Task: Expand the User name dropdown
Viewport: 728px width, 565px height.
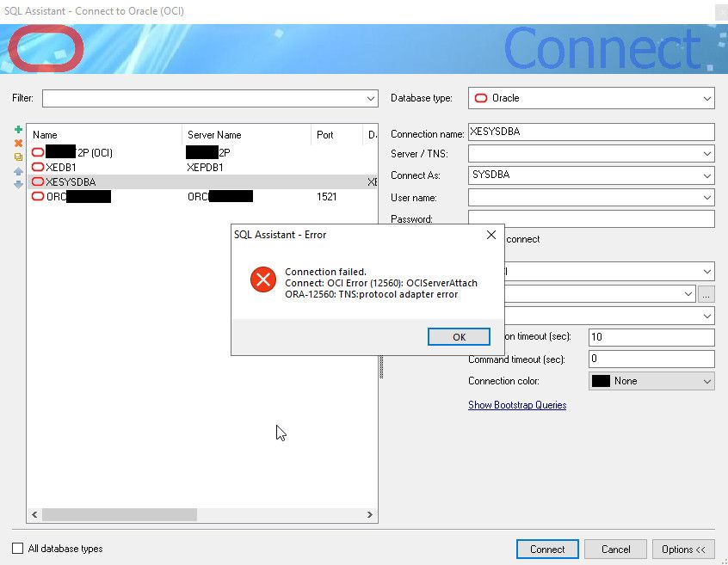Action: tap(706, 198)
